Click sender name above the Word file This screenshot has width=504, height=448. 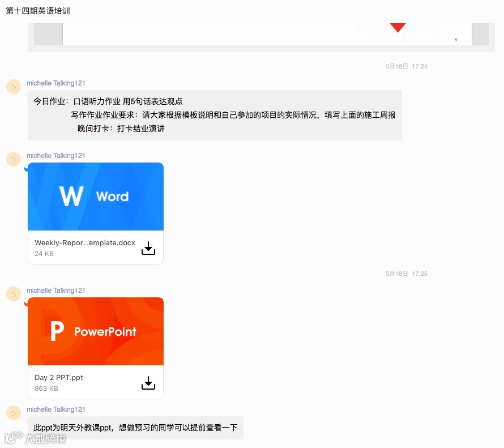(56, 156)
